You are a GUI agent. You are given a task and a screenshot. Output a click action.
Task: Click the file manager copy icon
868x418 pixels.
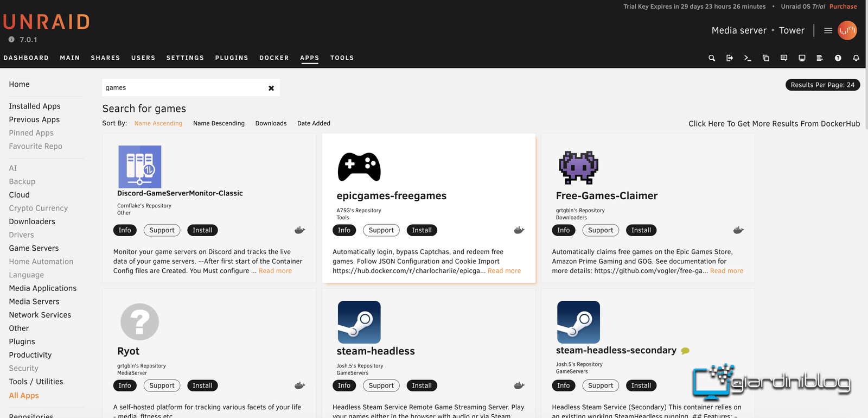click(766, 58)
